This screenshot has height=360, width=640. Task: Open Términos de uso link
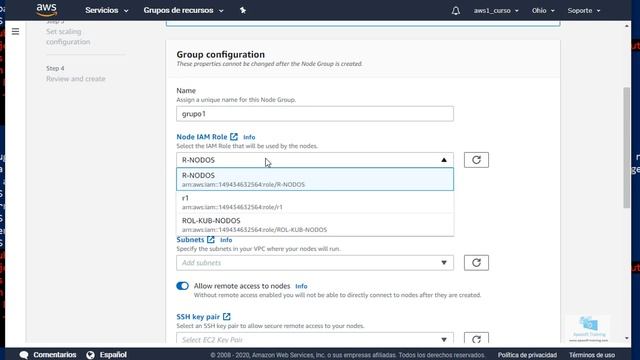point(592,355)
